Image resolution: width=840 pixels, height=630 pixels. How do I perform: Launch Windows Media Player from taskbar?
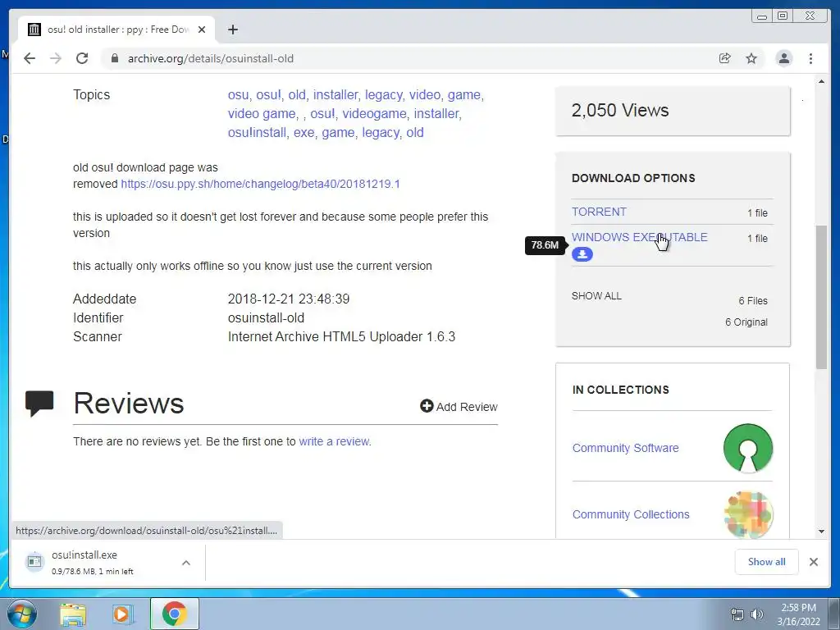(x=123, y=614)
